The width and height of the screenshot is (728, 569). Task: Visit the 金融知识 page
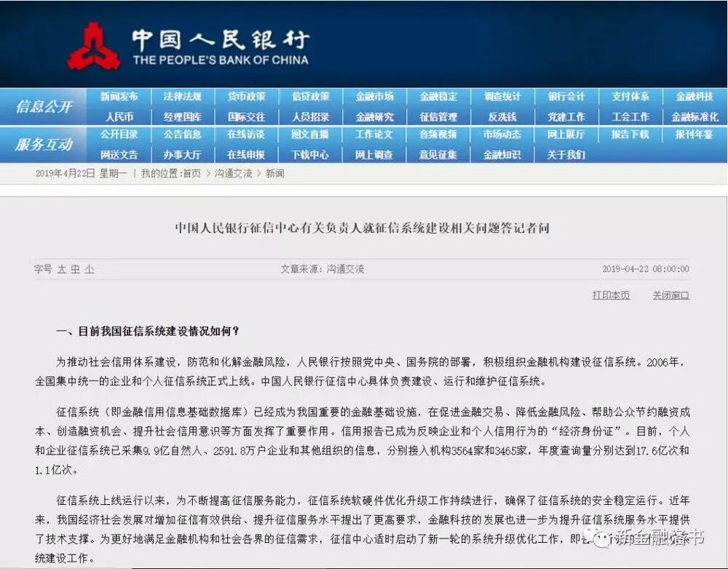tap(502, 154)
